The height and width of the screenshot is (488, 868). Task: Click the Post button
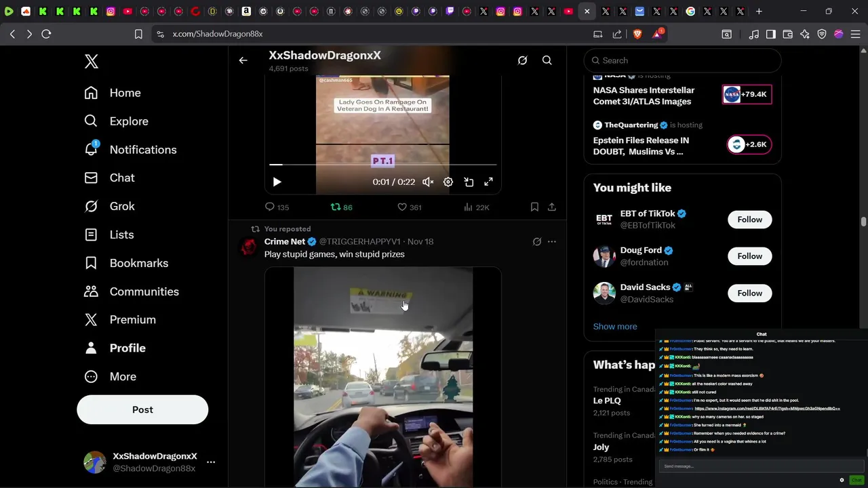click(x=142, y=410)
